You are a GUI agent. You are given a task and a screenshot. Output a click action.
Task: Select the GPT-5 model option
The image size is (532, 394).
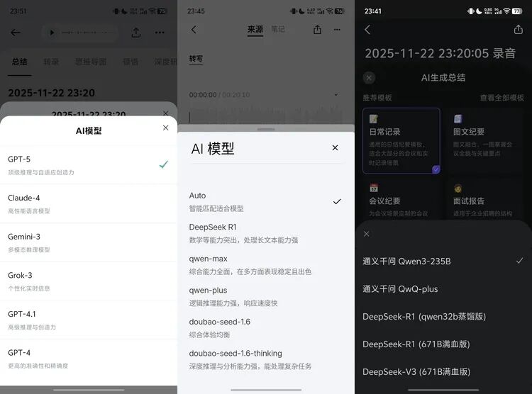[89, 165]
